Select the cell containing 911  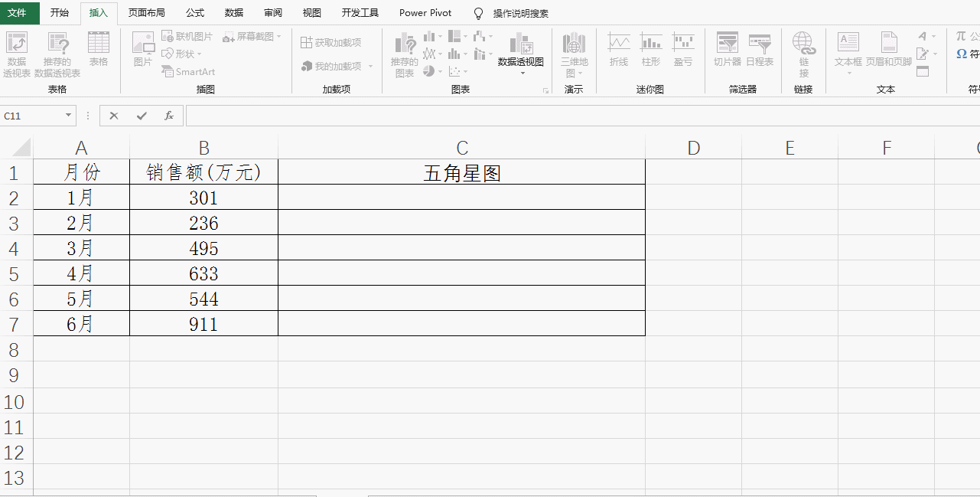pos(203,323)
